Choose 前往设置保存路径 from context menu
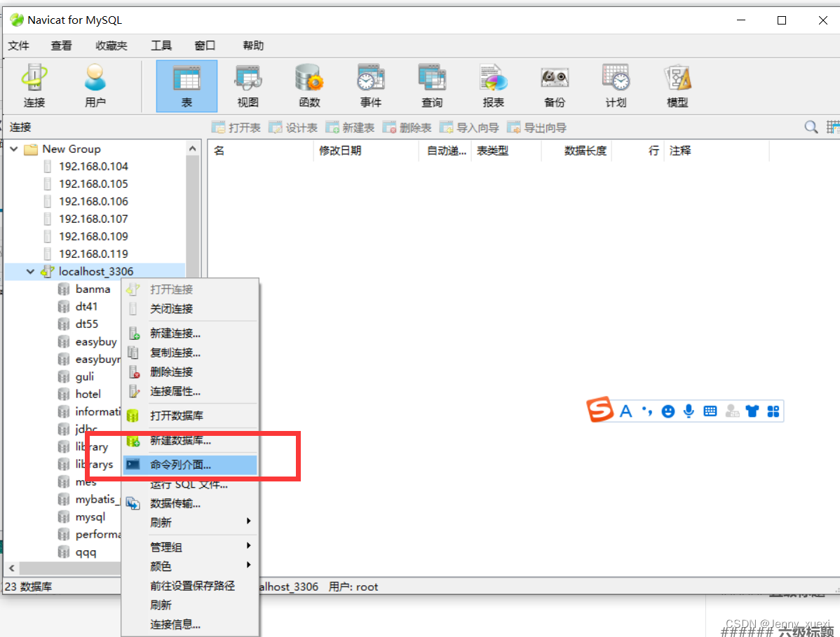 click(190, 586)
